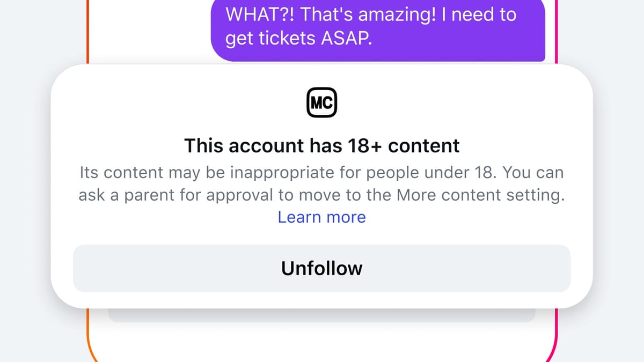Click the "This account has 18+ content" heading
This screenshot has width=644, height=362.
[321, 145]
